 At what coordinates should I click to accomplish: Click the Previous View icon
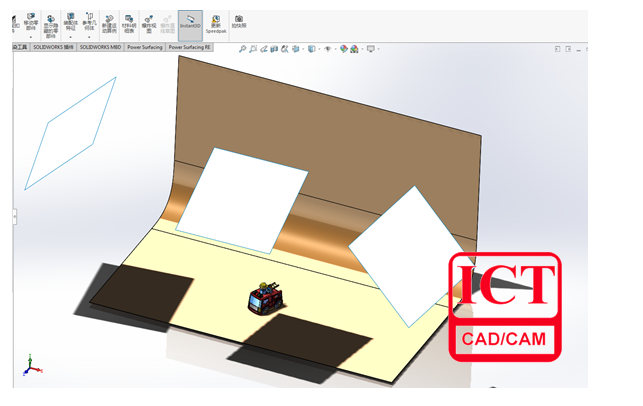(266, 48)
